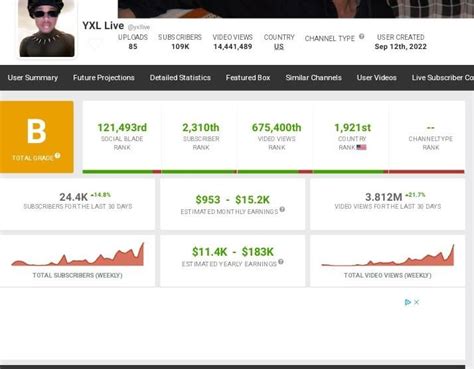Click the 3.812M video views figure
474x369 pixels.
[x=384, y=197]
